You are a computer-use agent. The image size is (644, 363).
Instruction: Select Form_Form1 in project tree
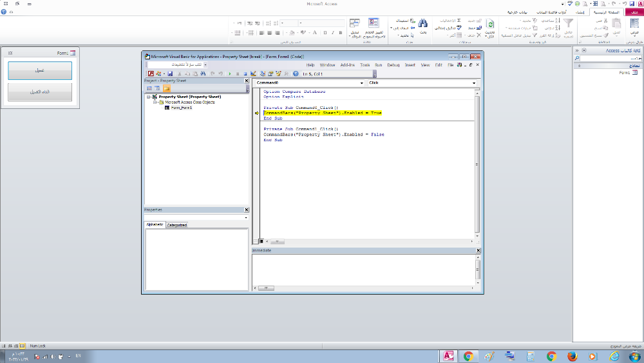tap(181, 108)
